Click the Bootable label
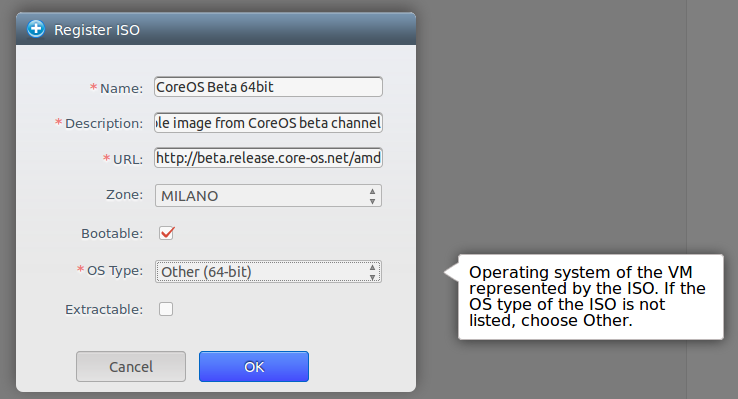The height and width of the screenshot is (399, 738). click(x=112, y=233)
